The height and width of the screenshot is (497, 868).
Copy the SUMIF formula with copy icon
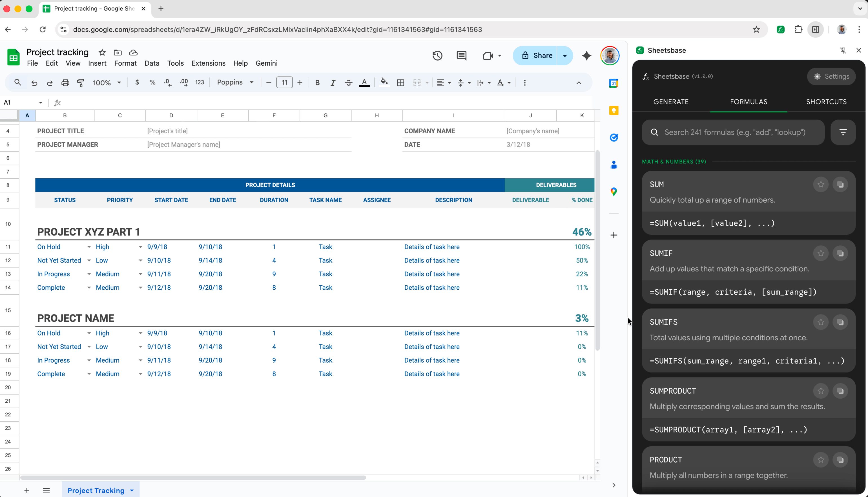[x=840, y=253]
